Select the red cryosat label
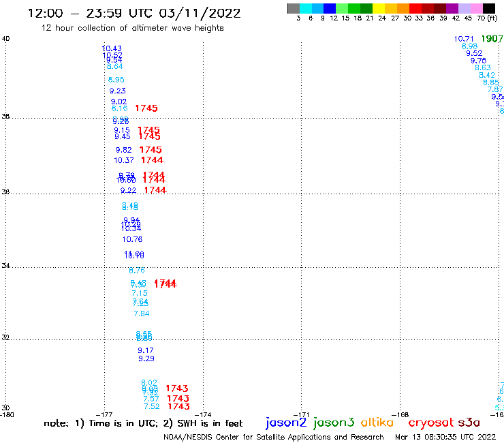The width and height of the screenshot is (504, 443). [x=431, y=423]
